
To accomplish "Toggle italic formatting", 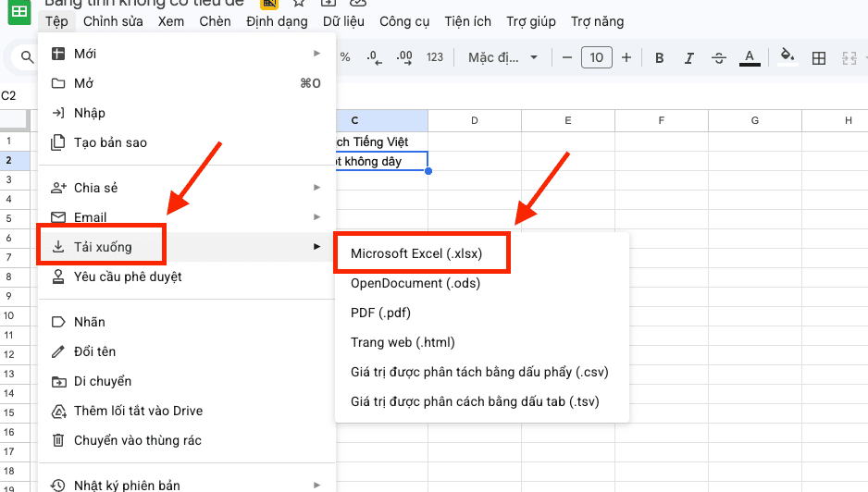I will coord(688,57).
